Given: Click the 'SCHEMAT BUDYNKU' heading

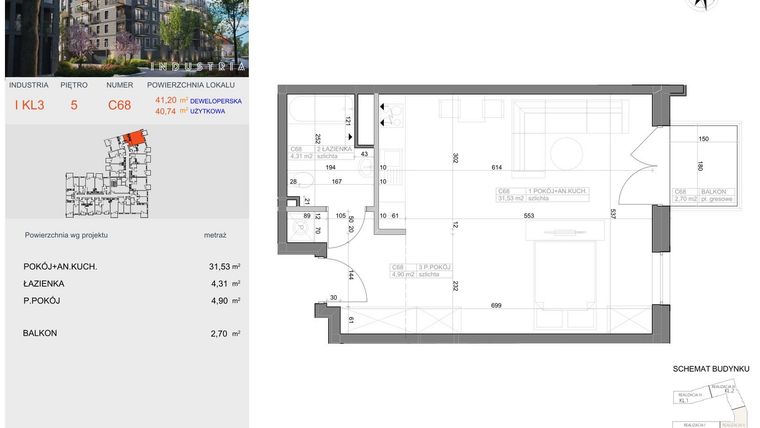Looking at the screenshot, I should tap(711, 369).
